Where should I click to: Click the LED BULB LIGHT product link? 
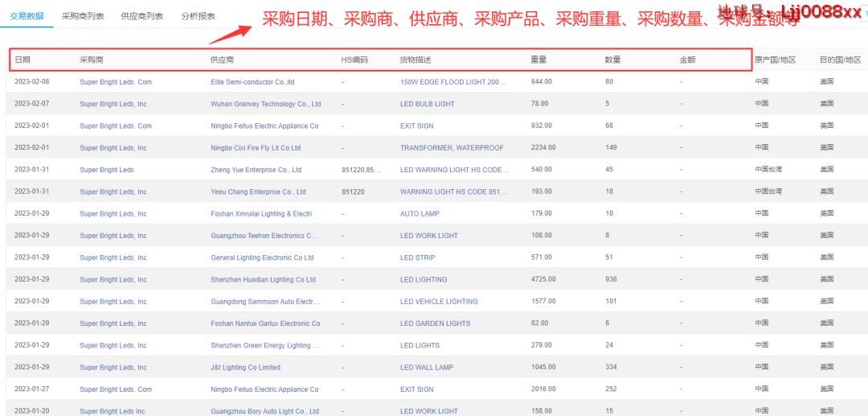click(427, 104)
